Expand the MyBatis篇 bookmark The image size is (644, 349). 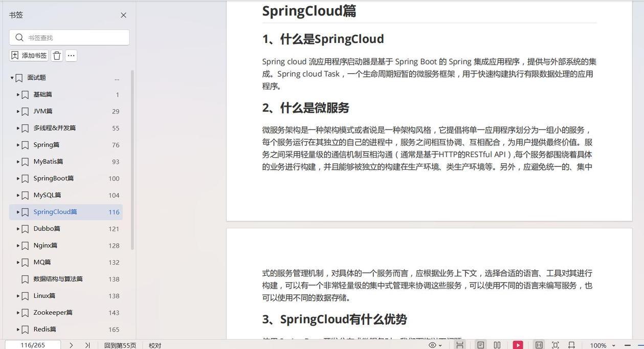(18, 162)
